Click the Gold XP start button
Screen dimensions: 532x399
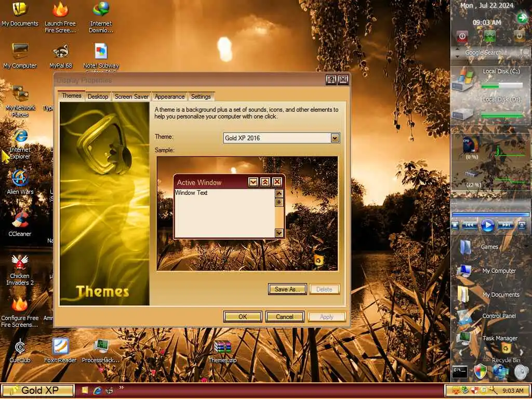37,391
